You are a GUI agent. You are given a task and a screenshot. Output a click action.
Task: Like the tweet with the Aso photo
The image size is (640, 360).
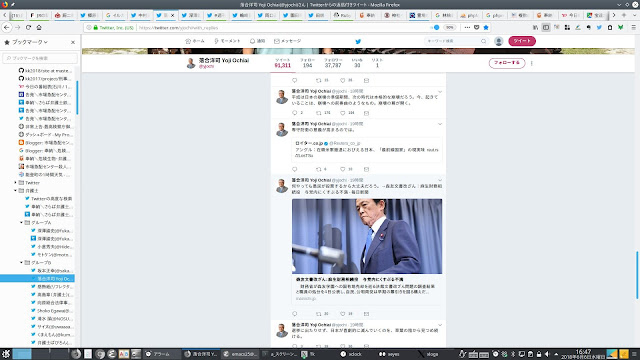(x=343, y=313)
